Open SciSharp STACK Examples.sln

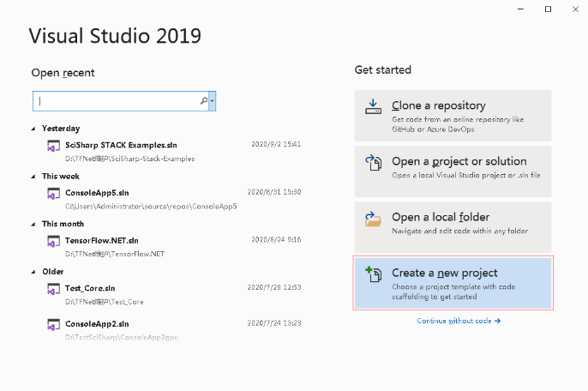(121, 145)
